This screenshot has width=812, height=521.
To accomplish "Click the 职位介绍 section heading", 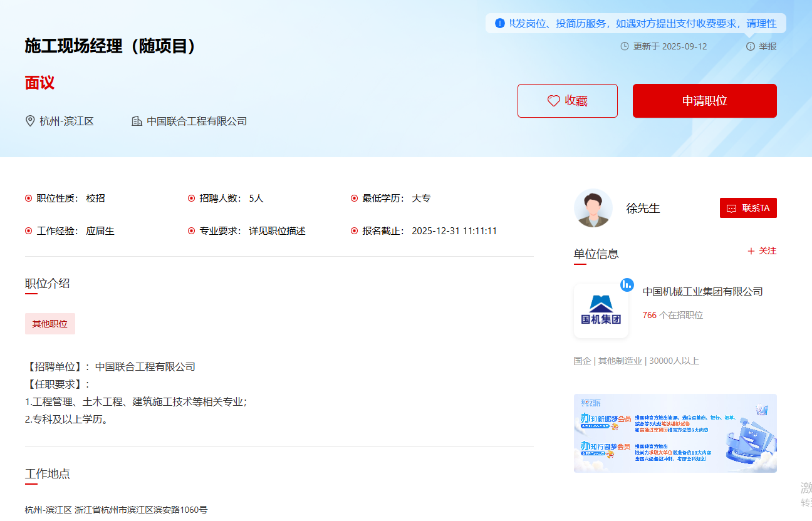I will coord(48,284).
